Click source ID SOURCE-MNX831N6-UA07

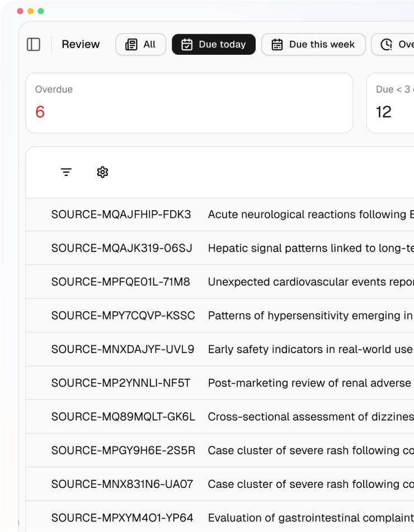coord(122,484)
